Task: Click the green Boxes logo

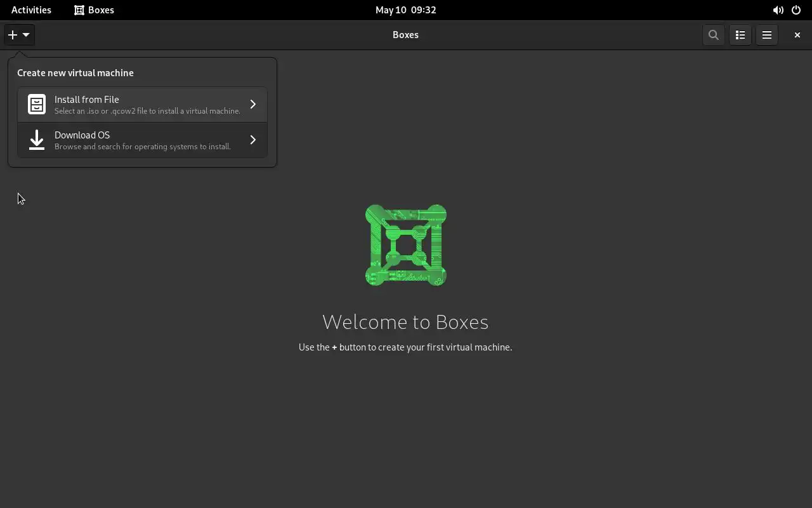Action: 406,245
